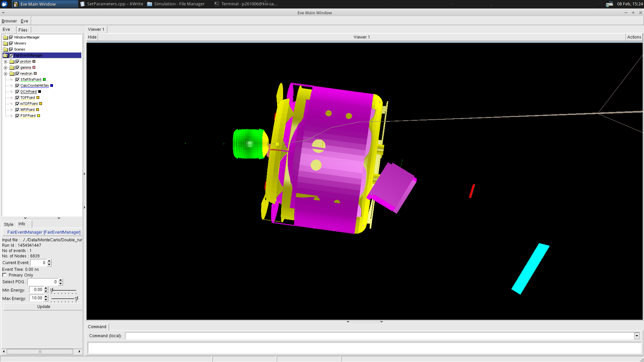Image resolution: width=644 pixels, height=362 pixels.
Task: Click the proton folder icon
Action: 12,62
